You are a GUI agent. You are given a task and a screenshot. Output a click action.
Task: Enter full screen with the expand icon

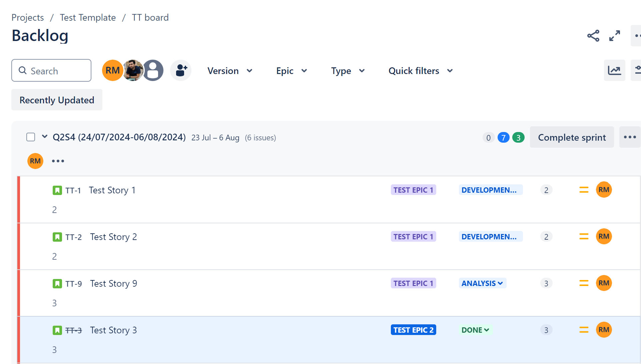point(615,36)
